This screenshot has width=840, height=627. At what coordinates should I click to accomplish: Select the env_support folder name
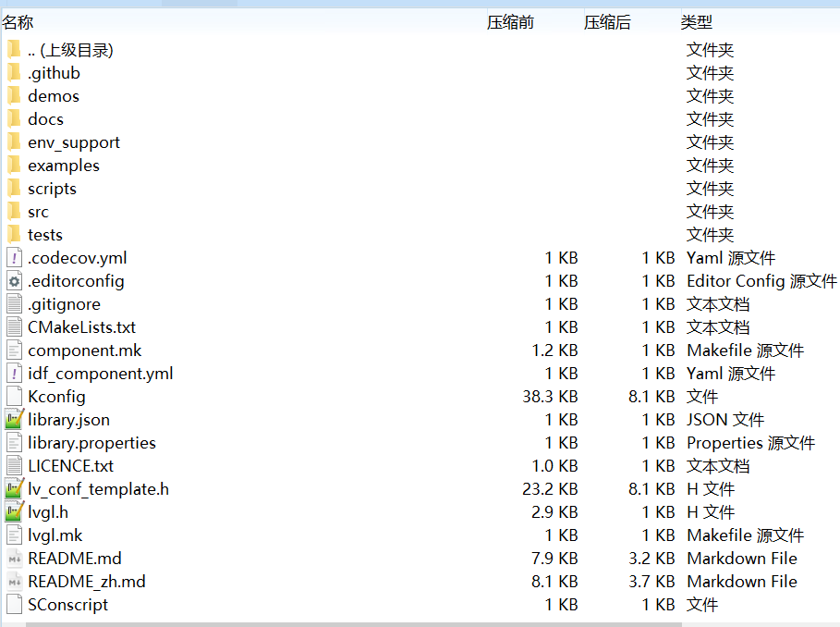(74, 142)
